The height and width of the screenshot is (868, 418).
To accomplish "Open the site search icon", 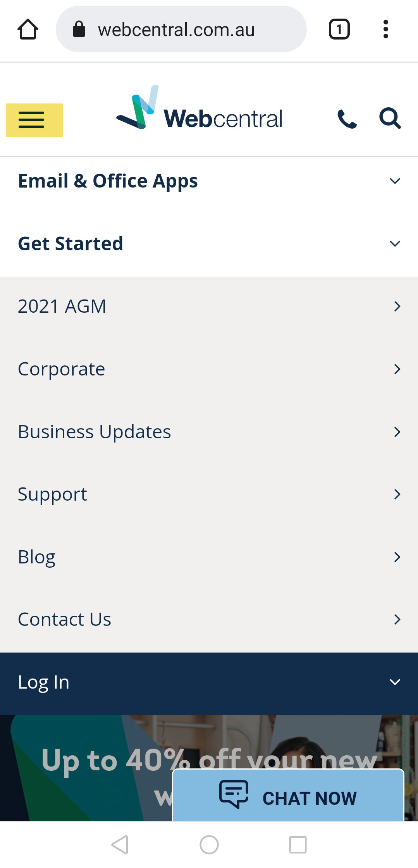I will coord(390,118).
